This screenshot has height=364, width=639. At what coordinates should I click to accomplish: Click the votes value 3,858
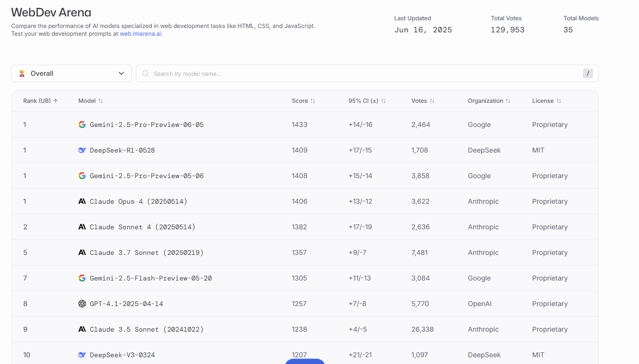click(421, 176)
